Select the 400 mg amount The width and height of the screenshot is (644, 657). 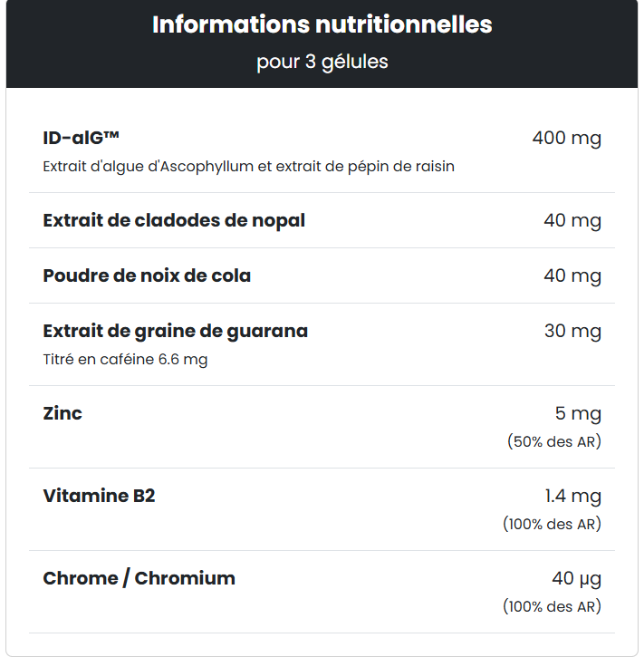pos(566,139)
